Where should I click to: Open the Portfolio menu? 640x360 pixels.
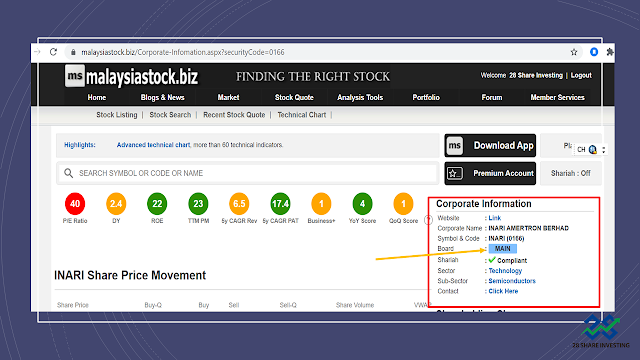(426, 98)
